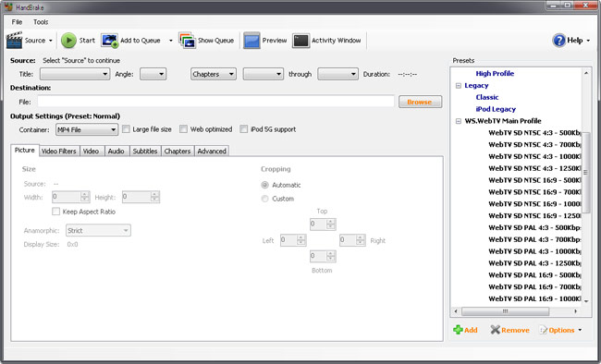Select WebTV SD PAL 16:9 - 700Kbps preset
The image size is (601, 364).
coord(534,287)
